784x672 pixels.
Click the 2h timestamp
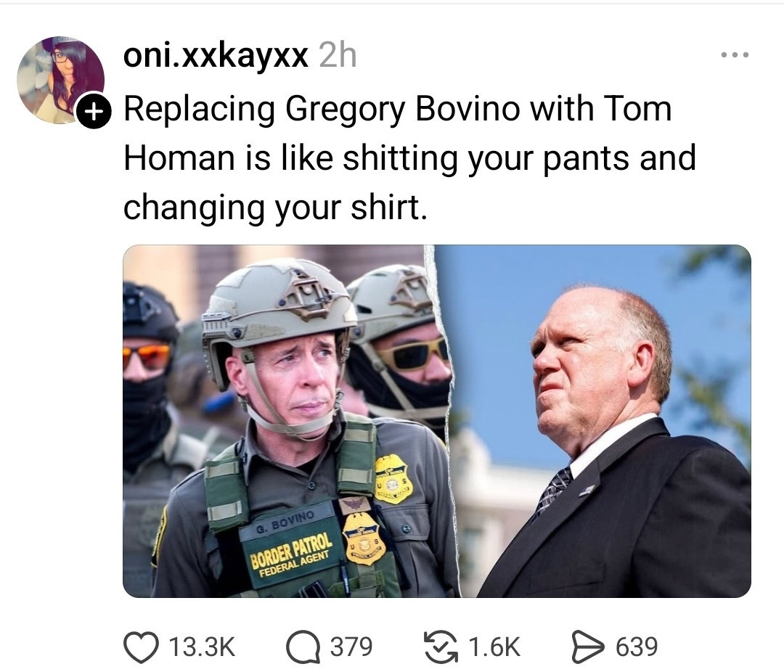338,55
